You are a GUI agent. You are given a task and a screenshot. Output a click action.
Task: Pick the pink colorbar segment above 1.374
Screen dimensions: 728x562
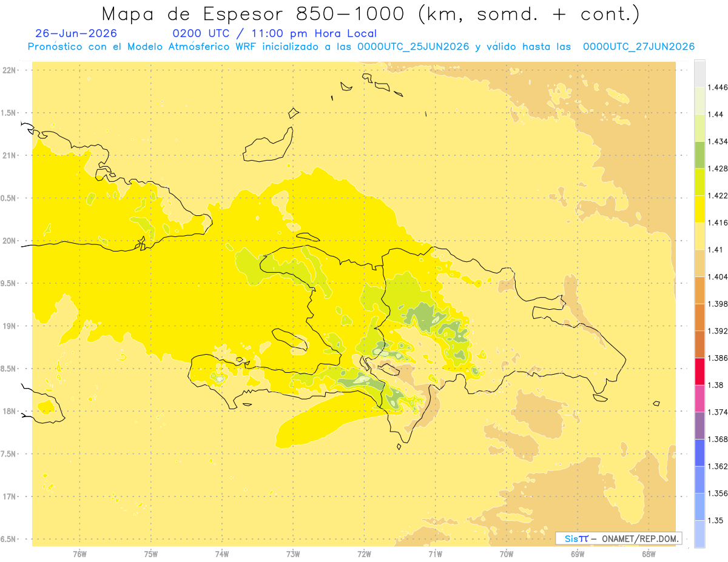699,398
